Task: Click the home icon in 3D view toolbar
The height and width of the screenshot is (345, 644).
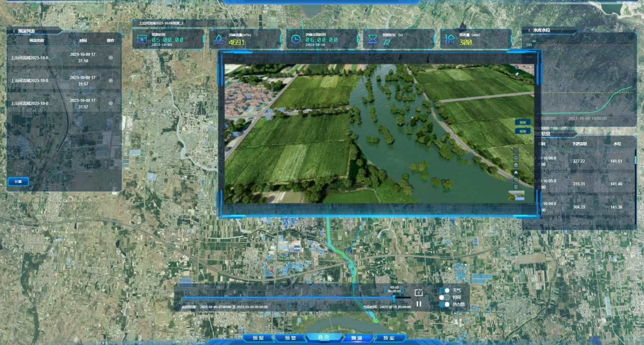Action: [x=516, y=172]
